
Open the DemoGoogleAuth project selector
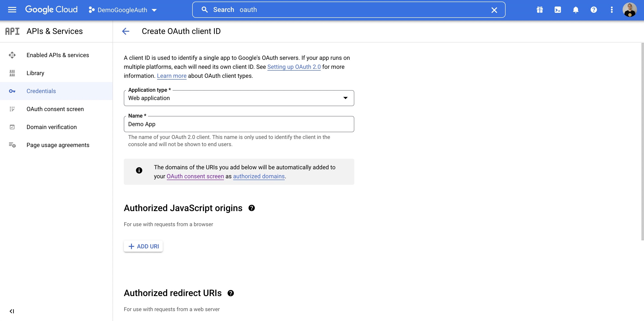[122, 10]
